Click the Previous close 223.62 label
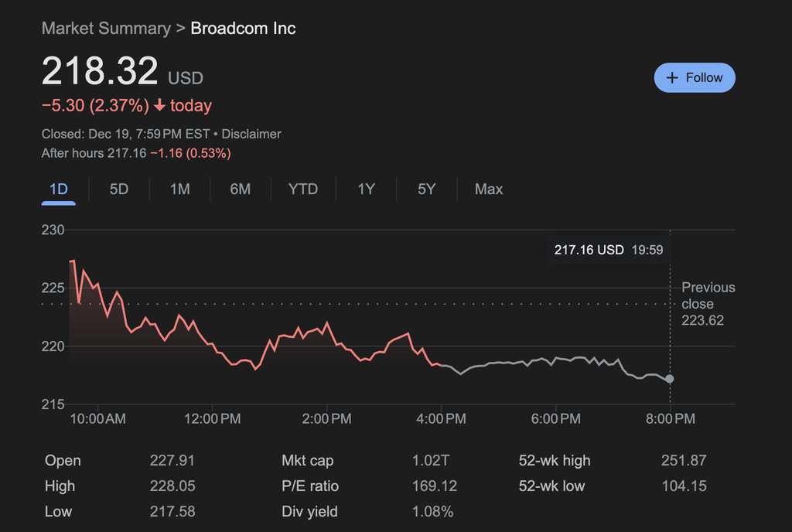This screenshot has height=532, width=792. (708, 304)
